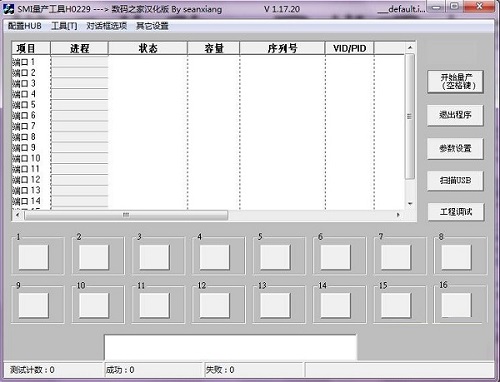500x382 pixels.
Task: Open the 其它设置 menu
Action: [x=152, y=26]
